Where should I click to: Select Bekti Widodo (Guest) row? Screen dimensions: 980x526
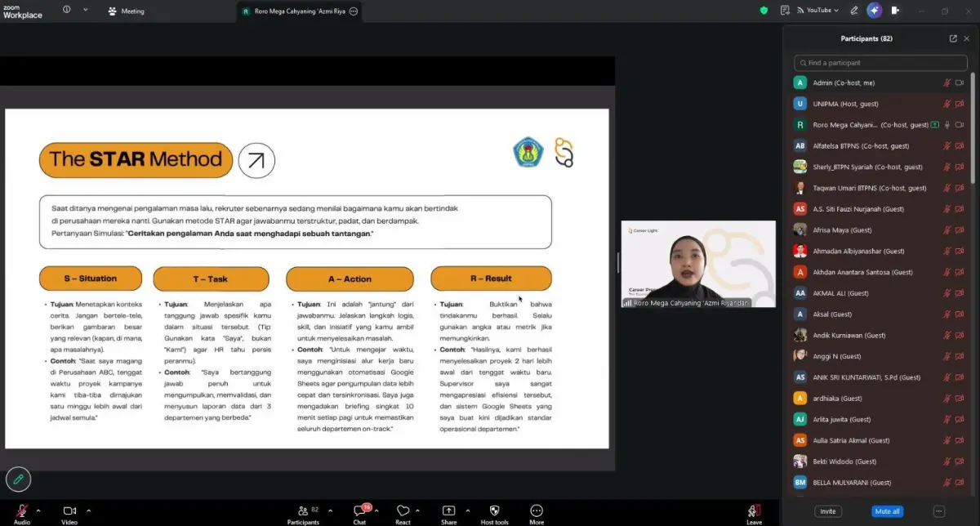880,461
